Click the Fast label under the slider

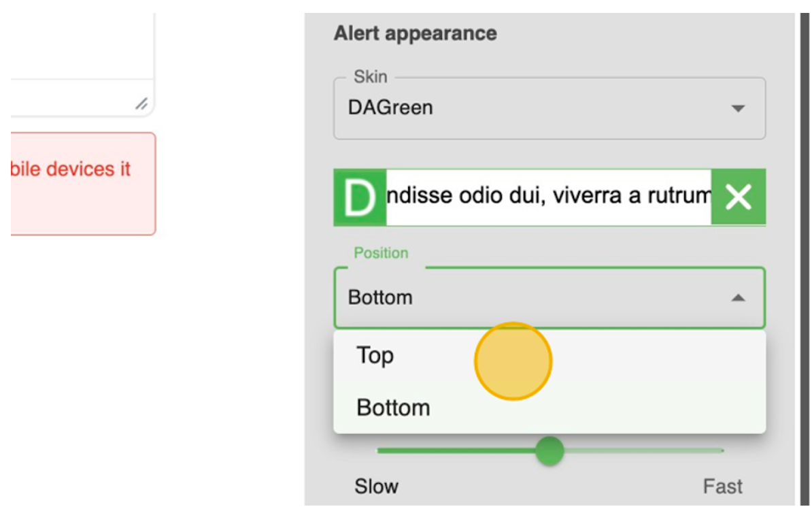tap(722, 487)
